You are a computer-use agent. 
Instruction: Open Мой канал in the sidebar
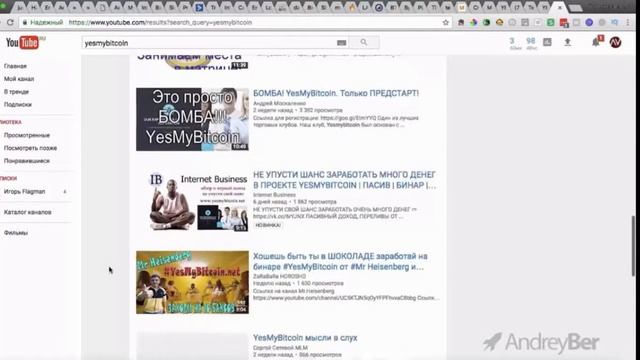point(19,79)
